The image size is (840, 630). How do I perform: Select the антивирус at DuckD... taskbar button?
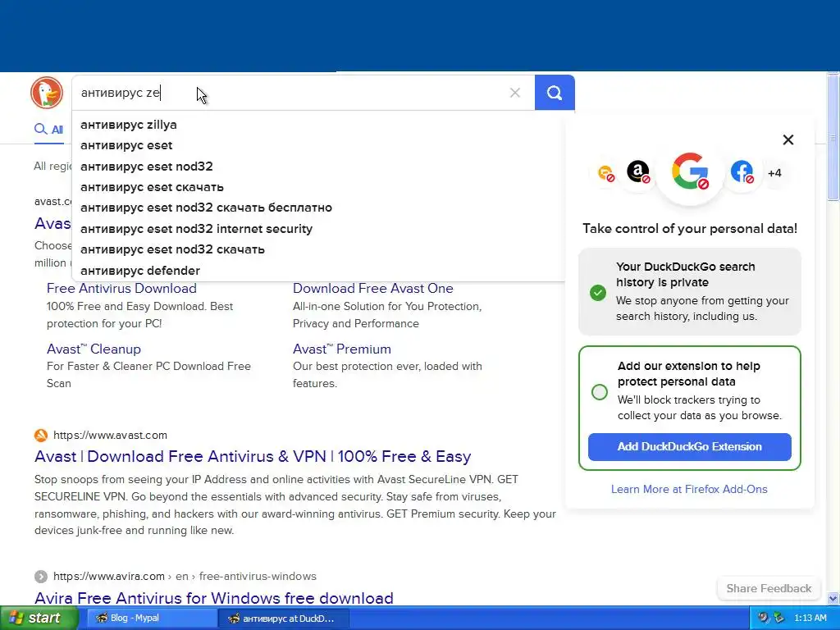pos(284,619)
